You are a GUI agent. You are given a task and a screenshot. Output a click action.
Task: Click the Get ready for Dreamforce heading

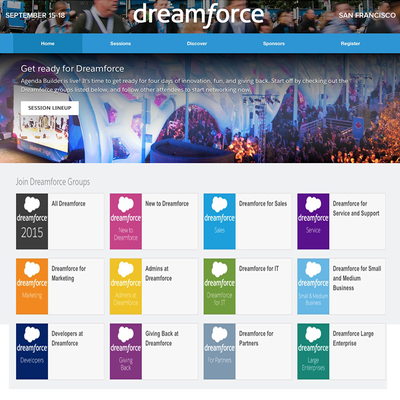click(x=72, y=69)
